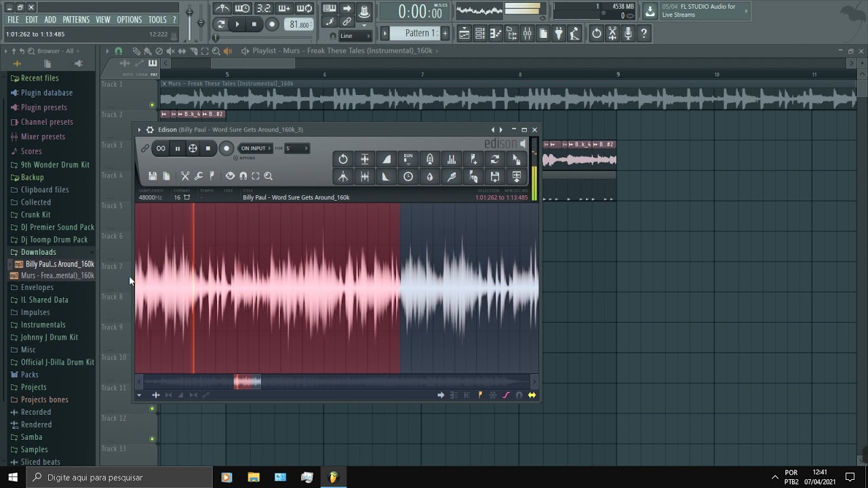Screen dimensions: 868x488
Task: Open the FILE menu
Action: [x=13, y=20]
